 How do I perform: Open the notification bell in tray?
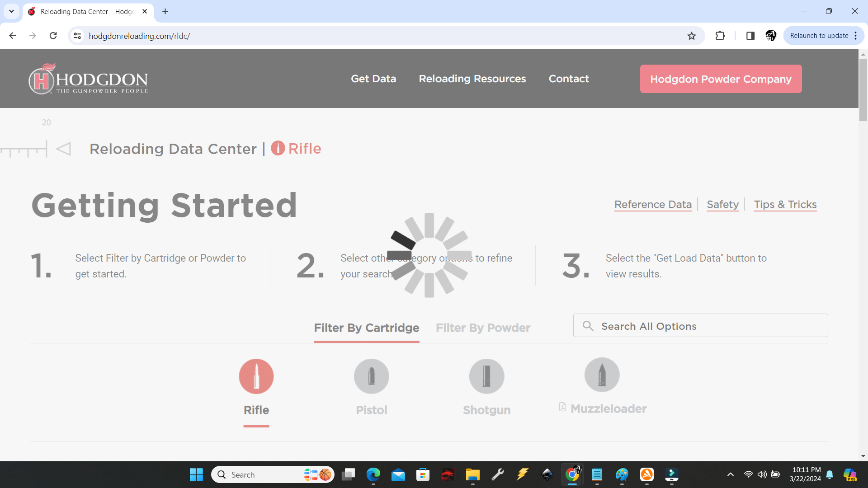(830, 474)
